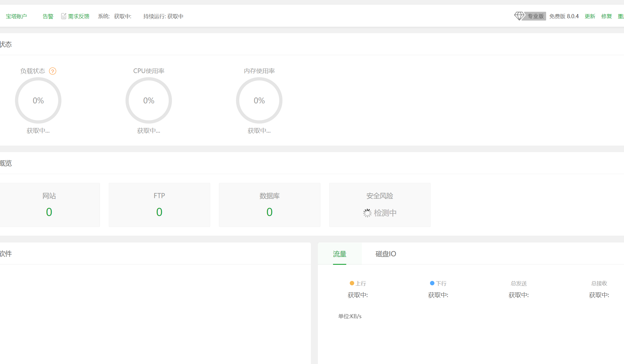Click the 负载状态 0% gauge

38,100
